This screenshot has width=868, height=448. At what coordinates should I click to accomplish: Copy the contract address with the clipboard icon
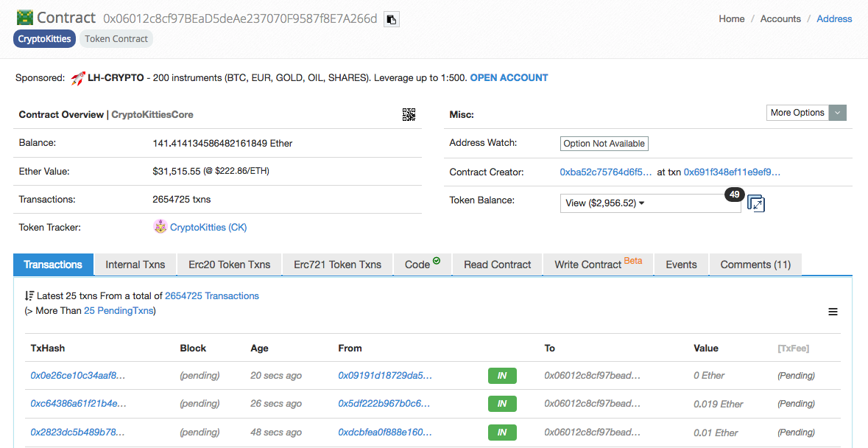[x=392, y=19]
